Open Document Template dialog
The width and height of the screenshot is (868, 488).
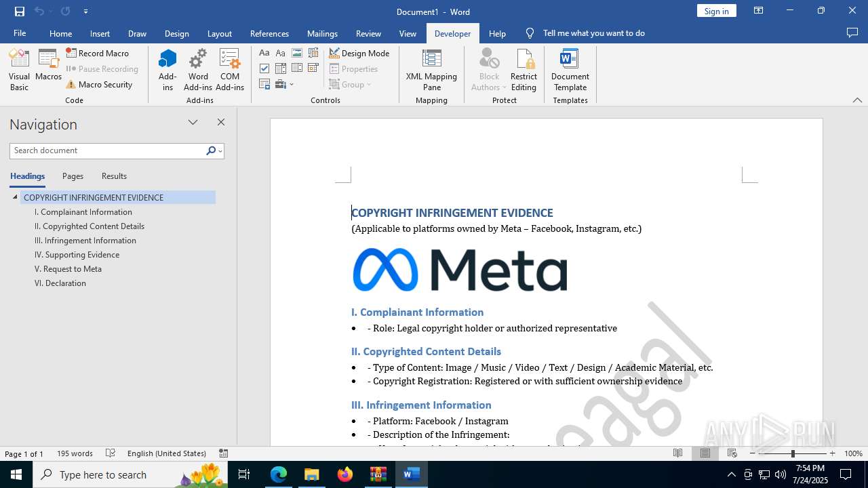click(x=570, y=70)
